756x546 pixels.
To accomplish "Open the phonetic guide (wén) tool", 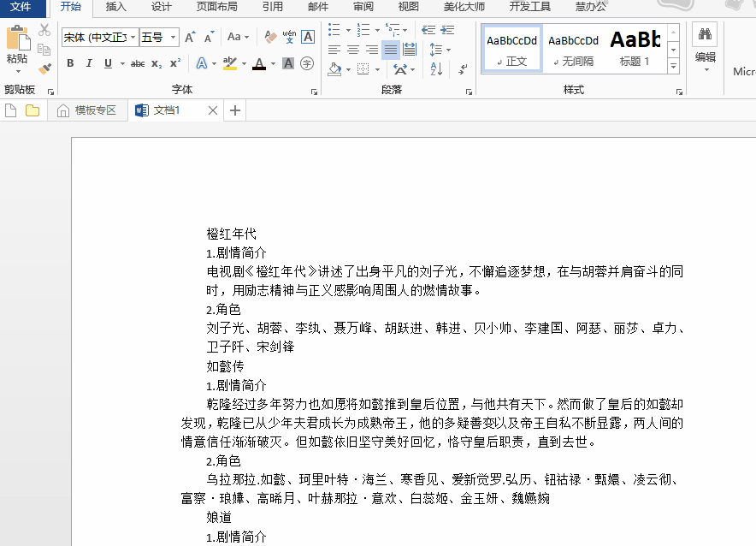I will coord(289,37).
